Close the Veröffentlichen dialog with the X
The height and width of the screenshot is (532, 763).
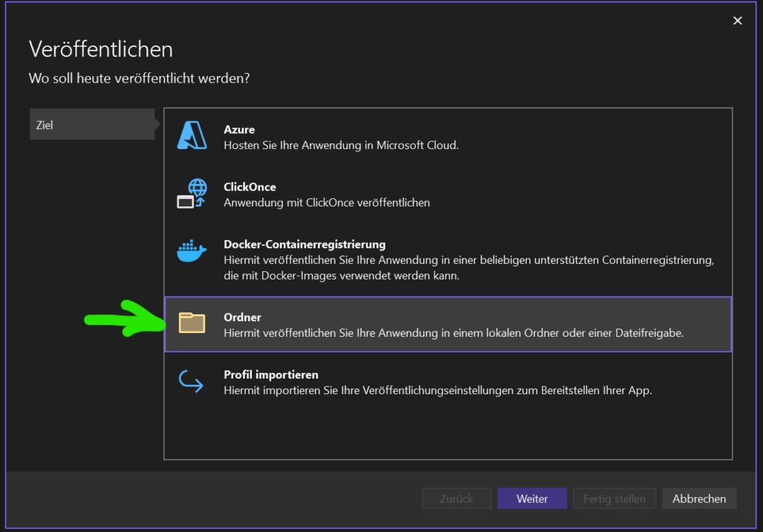[x=738, y=21]
